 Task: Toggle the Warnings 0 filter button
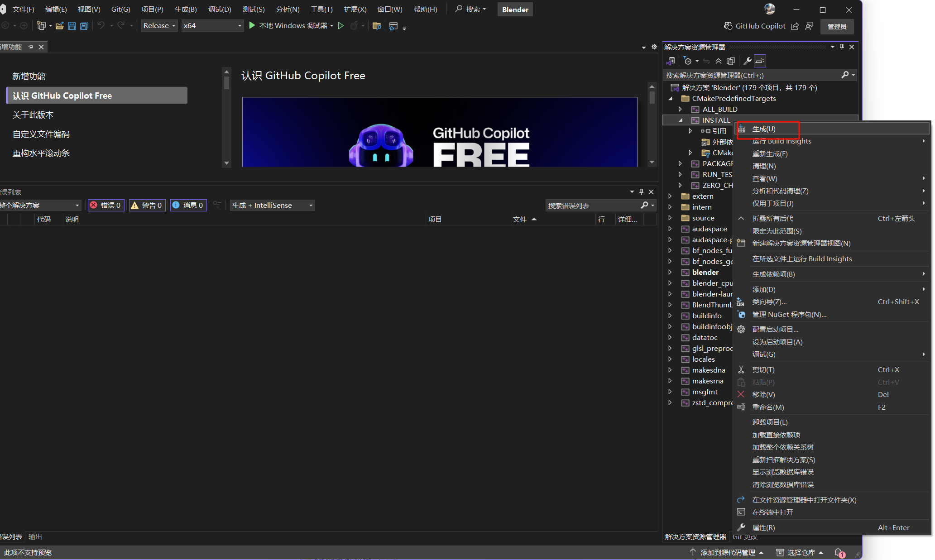tap(147, 205)
